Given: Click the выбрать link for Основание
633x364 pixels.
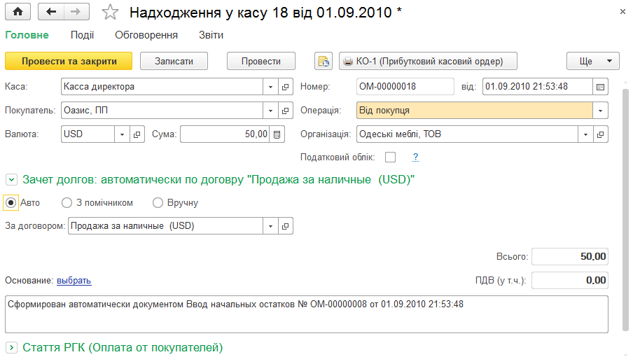Looking at the screenshot, I should [x=74, y=281].
